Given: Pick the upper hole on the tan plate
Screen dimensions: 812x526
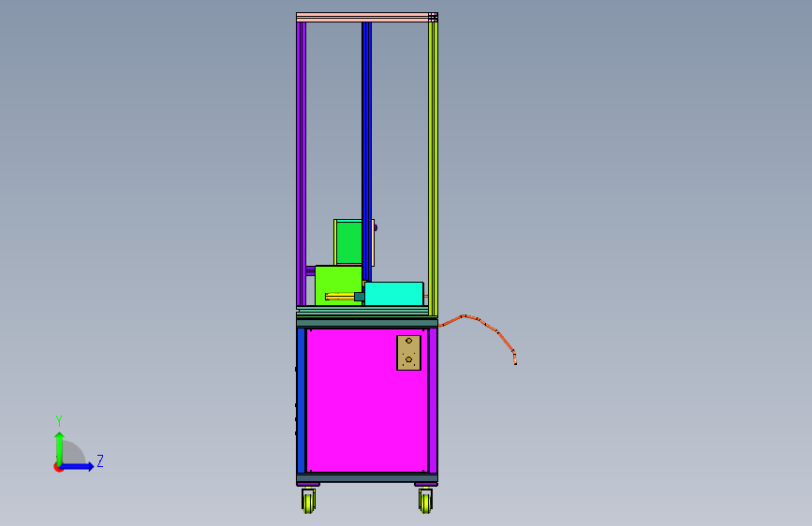Looking at the screenshot, I should coord(408,341).
